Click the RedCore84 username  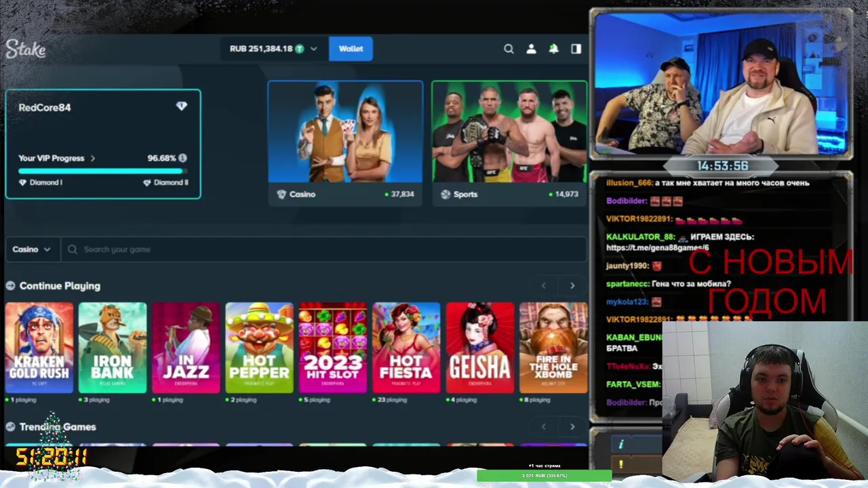pos(45,107)
